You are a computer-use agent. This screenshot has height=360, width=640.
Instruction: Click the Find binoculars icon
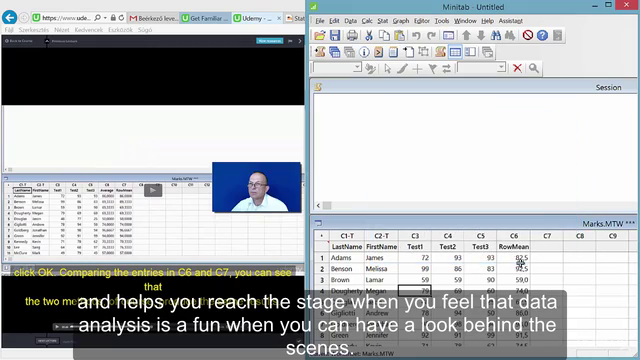click(x=496, y=36)
